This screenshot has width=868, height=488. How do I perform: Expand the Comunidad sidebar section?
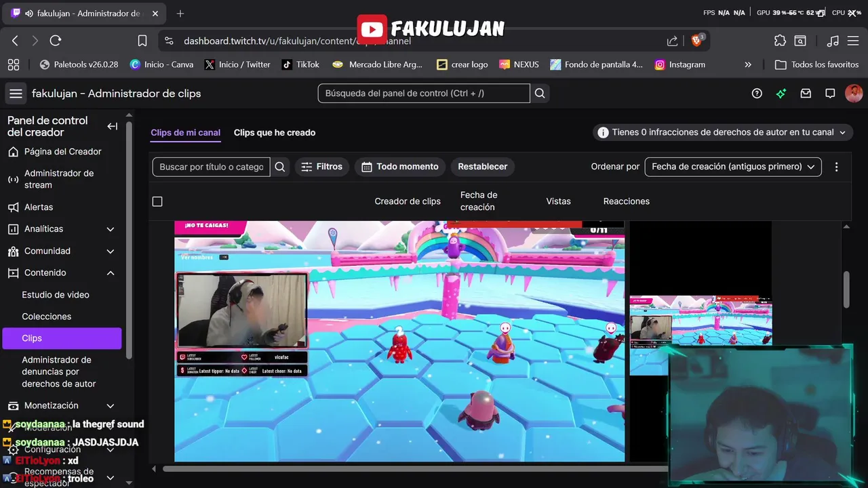111,251
